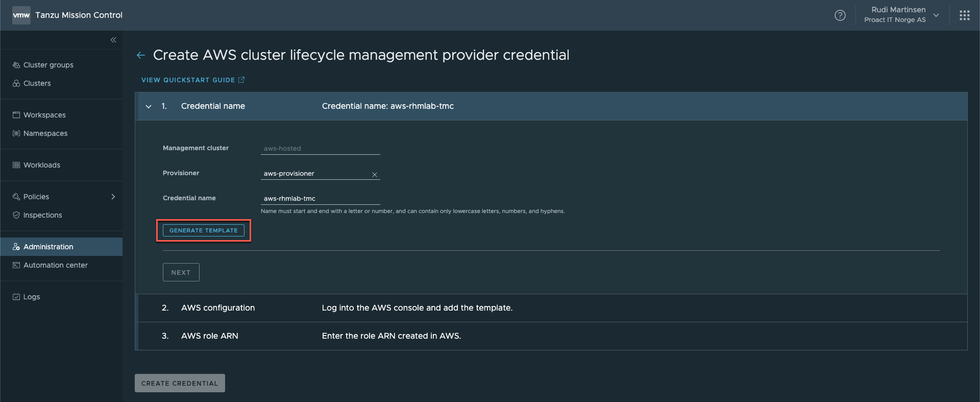
Task: Click the Workspaces icon in sidebar
Action: click(x=16, y=115)
